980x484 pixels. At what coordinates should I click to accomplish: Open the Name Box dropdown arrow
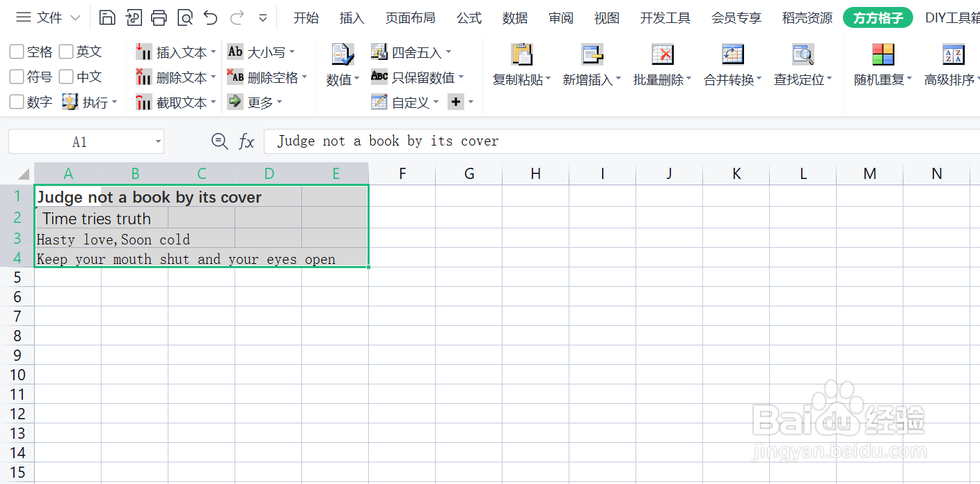point(158,142)
